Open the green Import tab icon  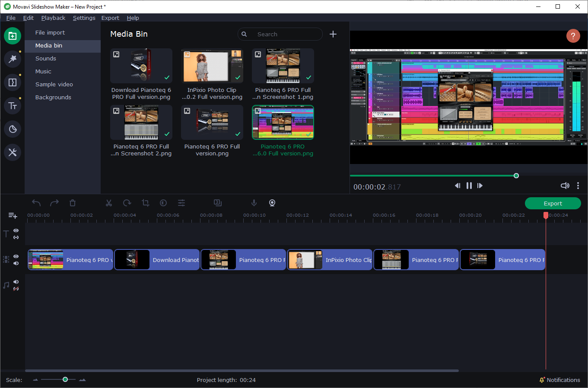[x=13, y=36]
